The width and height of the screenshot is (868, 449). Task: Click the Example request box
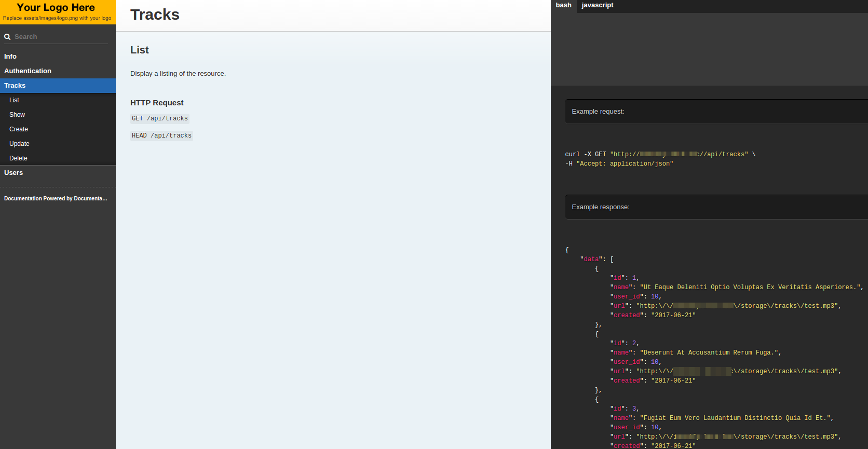(716, 112)
